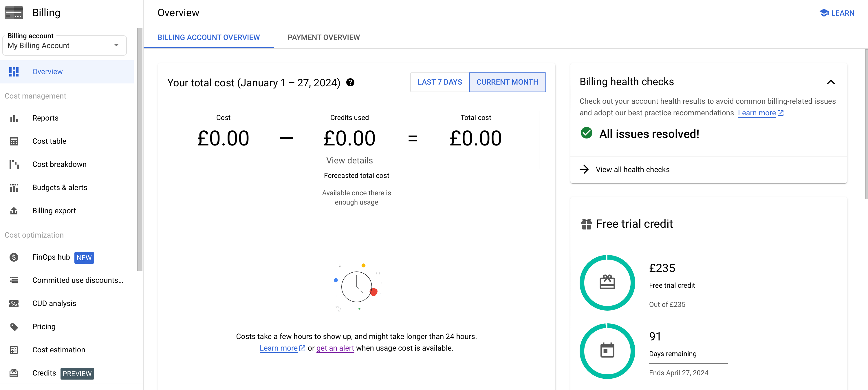This screenshot has width=868, height=390.
Task: Open Credits preview page
Action: coord(67,373)
